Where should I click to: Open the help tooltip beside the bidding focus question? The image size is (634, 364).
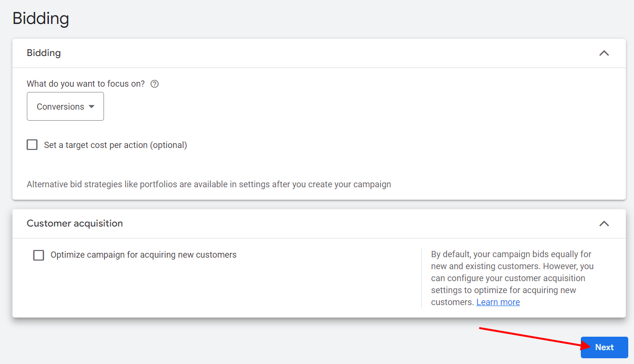154,83
